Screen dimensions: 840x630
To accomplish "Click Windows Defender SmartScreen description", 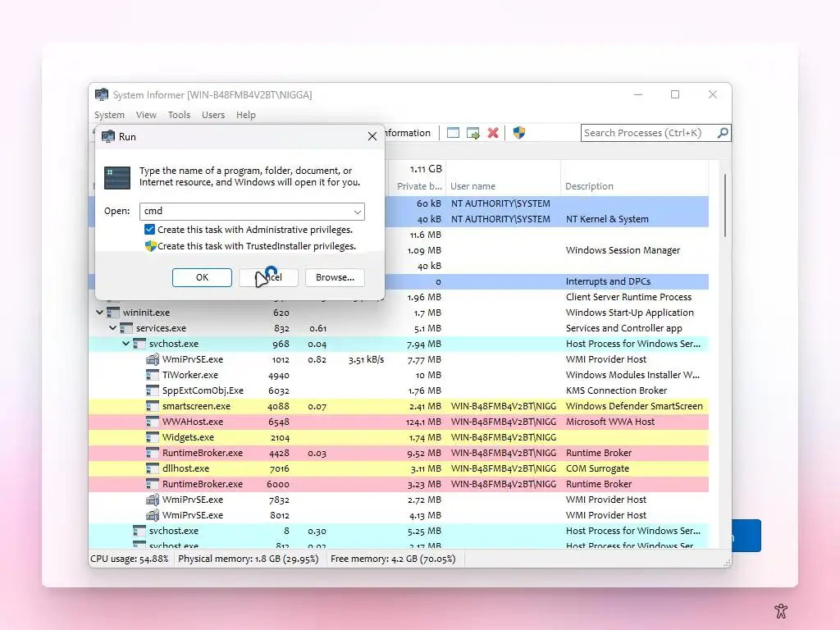I will point(634,406).
